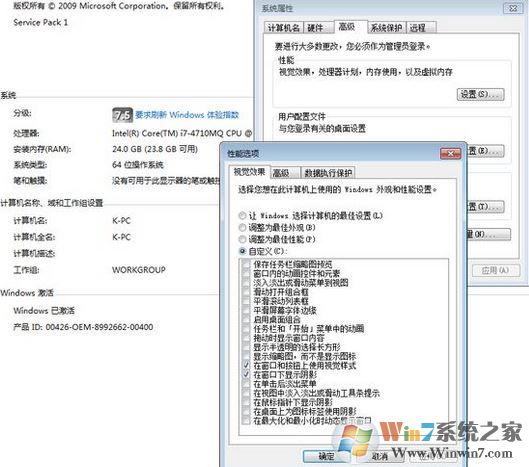This screenshot has width=529, height=467.
Task: Enable 平滑滚动列表框 checkbox
Action: pyautogui.click(x=246, y=301)
